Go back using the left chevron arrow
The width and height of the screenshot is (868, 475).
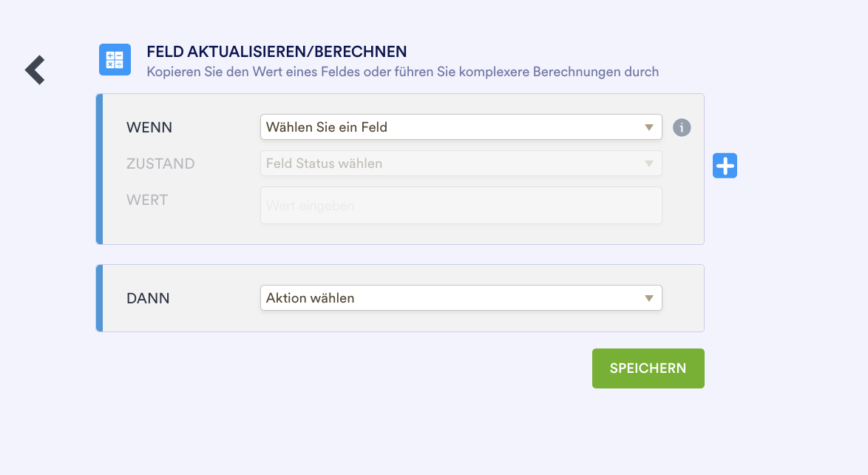(x=35, y=70)
